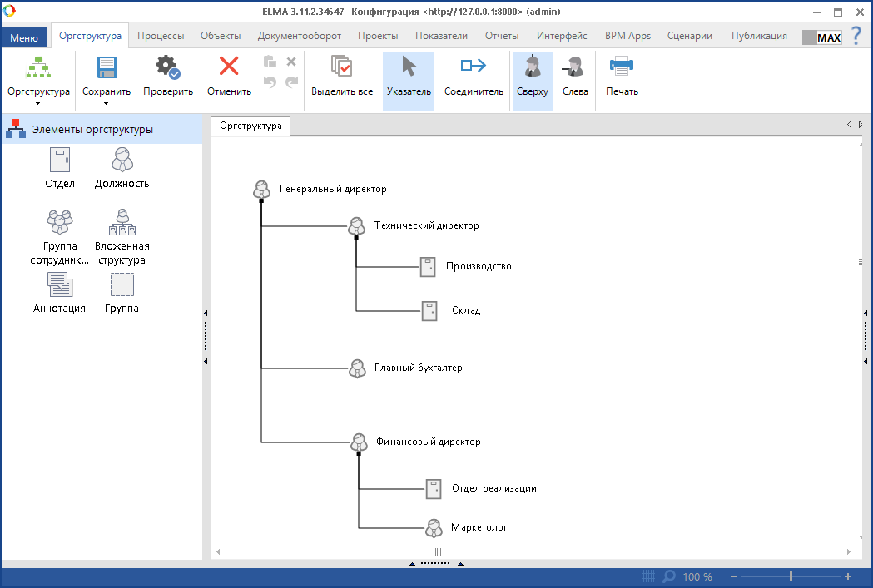Collapse the left panel using splitter arrow
The height and width of the screenshot is (588, 873).
pyautogui.click(x=206, y=314)
